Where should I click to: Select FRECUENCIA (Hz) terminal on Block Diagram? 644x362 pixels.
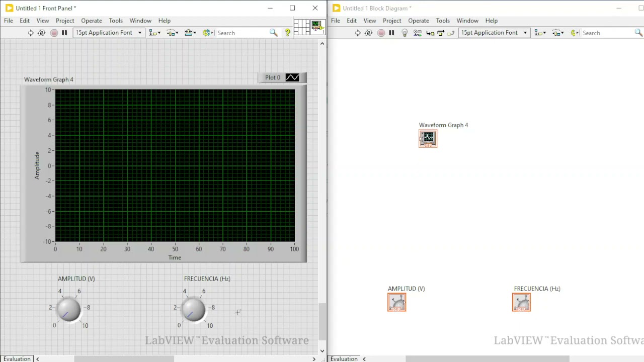[x=522, y=302]
